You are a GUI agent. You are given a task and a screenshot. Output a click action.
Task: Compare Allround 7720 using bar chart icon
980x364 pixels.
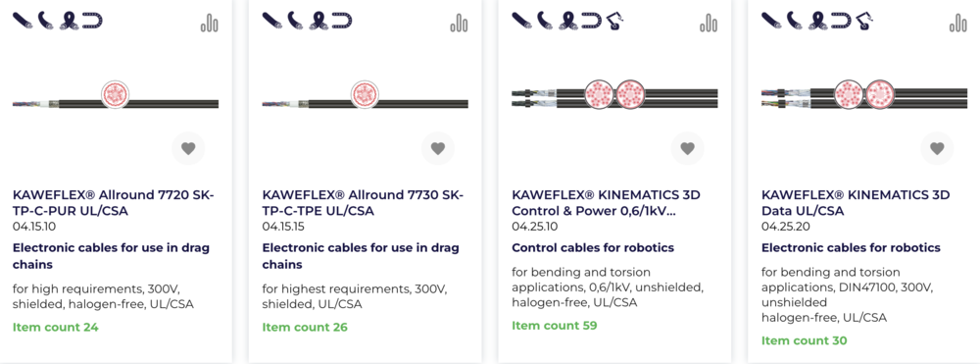pos(210,24)
